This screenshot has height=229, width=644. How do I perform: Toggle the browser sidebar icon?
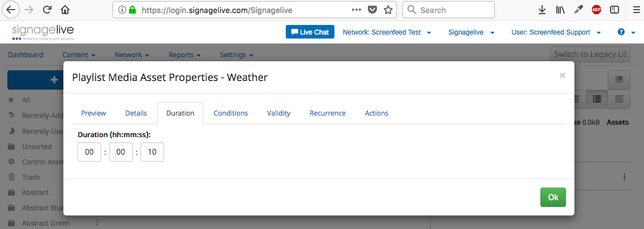coord(614,10)
